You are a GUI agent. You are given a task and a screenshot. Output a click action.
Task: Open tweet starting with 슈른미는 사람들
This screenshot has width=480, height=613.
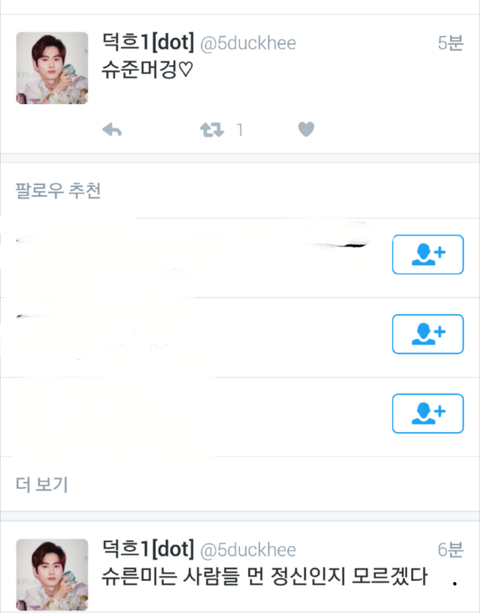tap(265, 576)
